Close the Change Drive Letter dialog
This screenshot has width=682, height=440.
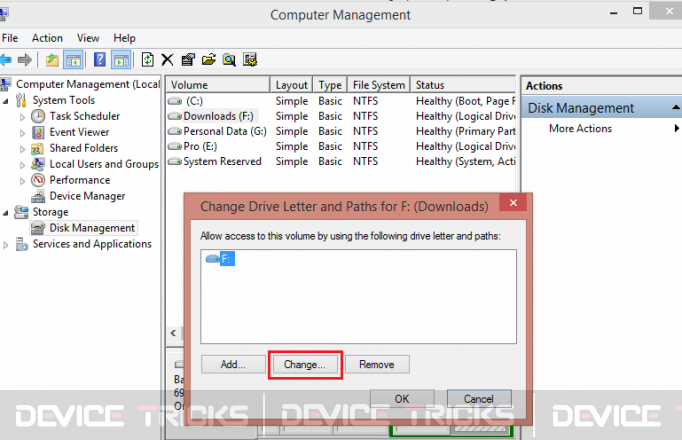point(513,203)
